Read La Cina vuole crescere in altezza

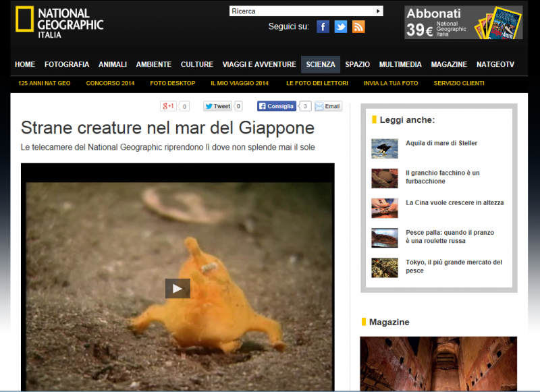pos(454,202)
